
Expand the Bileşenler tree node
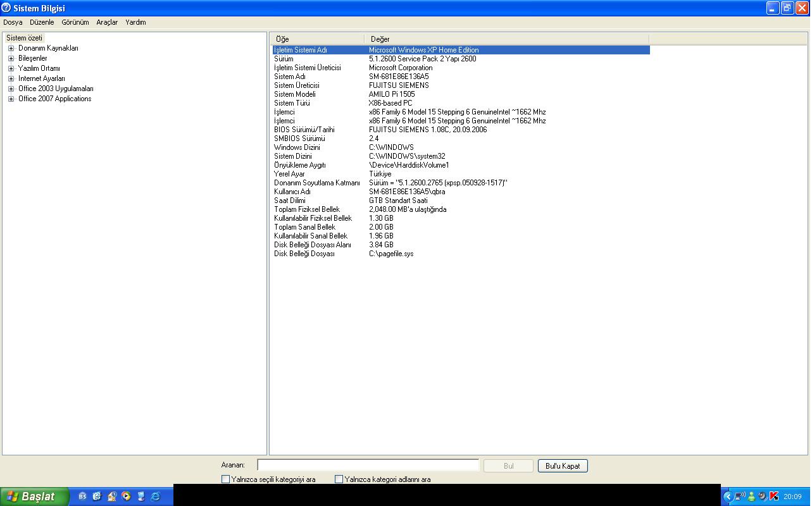click(x=11, y=58)
